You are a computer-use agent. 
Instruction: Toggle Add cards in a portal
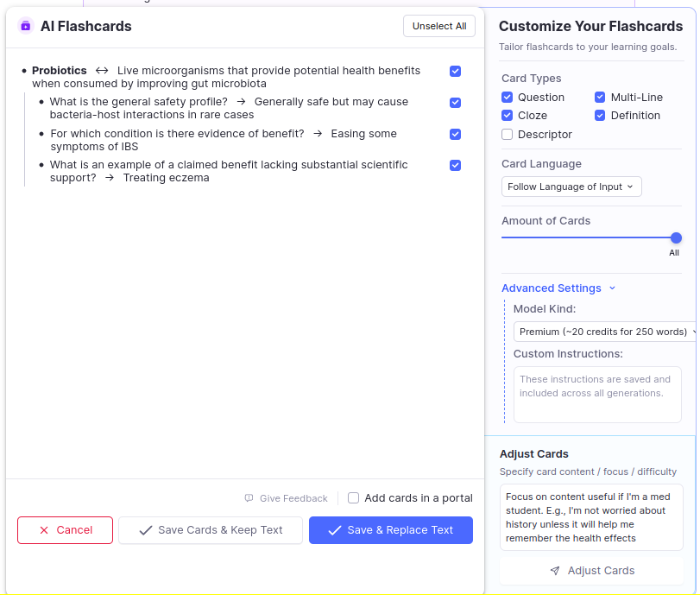353,498
